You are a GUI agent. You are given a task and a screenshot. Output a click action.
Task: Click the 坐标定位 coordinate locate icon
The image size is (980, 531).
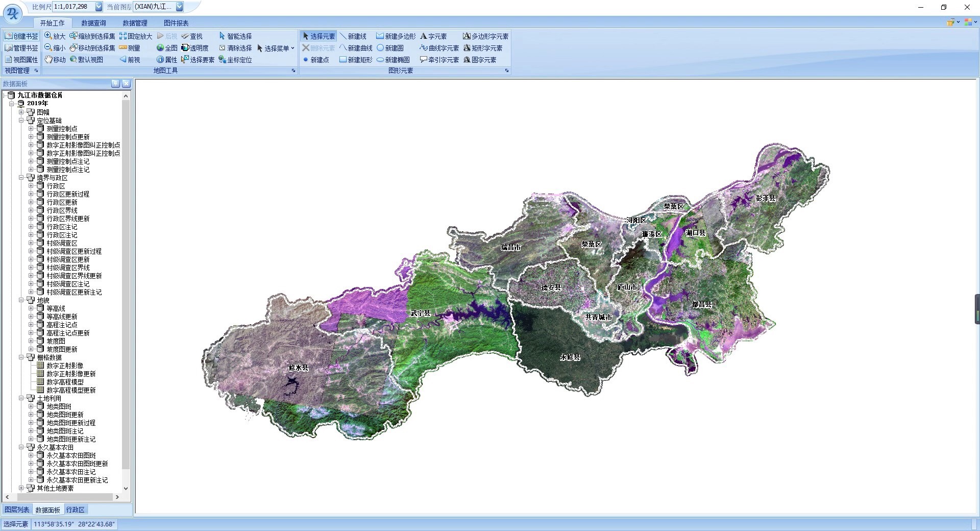click(223, 60)
